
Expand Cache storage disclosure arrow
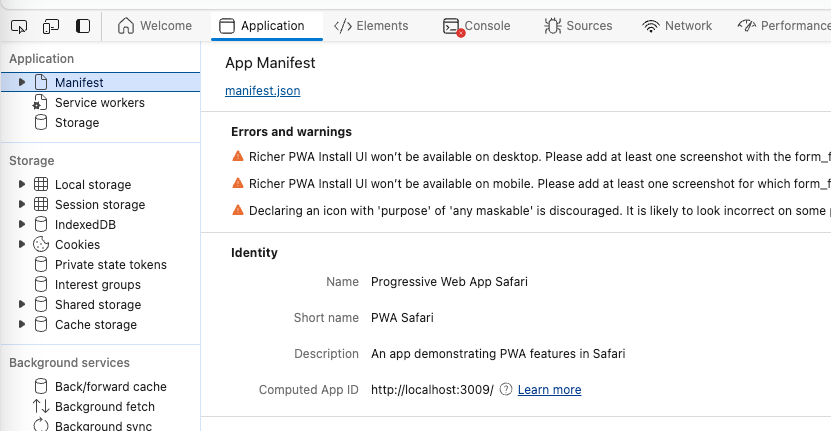[22, 325]
